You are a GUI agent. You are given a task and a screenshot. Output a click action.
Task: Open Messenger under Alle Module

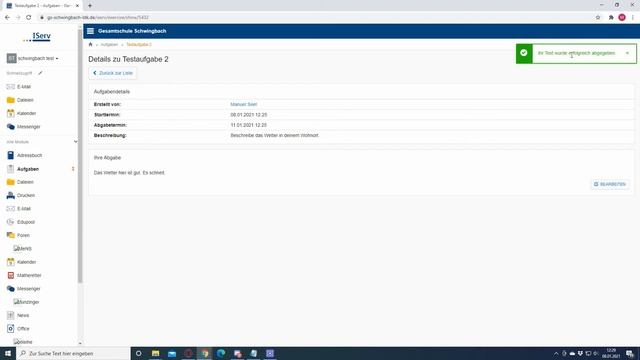click(x=29, y=289)
